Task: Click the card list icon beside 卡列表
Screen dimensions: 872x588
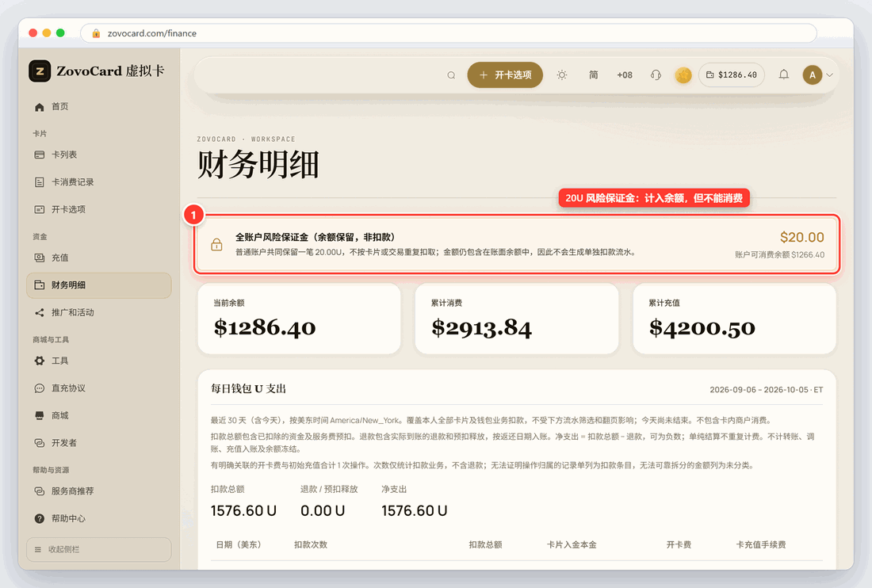Action: coord(40,155)
